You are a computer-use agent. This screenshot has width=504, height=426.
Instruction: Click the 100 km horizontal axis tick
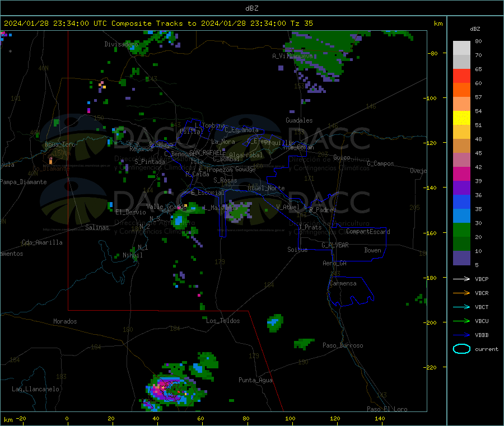[x=290, y=418]
